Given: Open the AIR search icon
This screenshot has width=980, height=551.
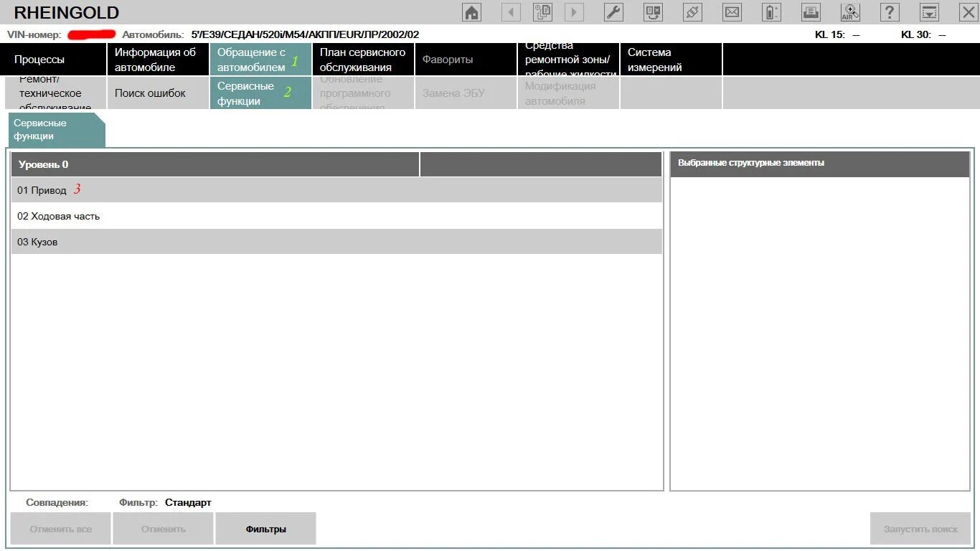Looking at the screenshot, I should (x=850, y=12).
